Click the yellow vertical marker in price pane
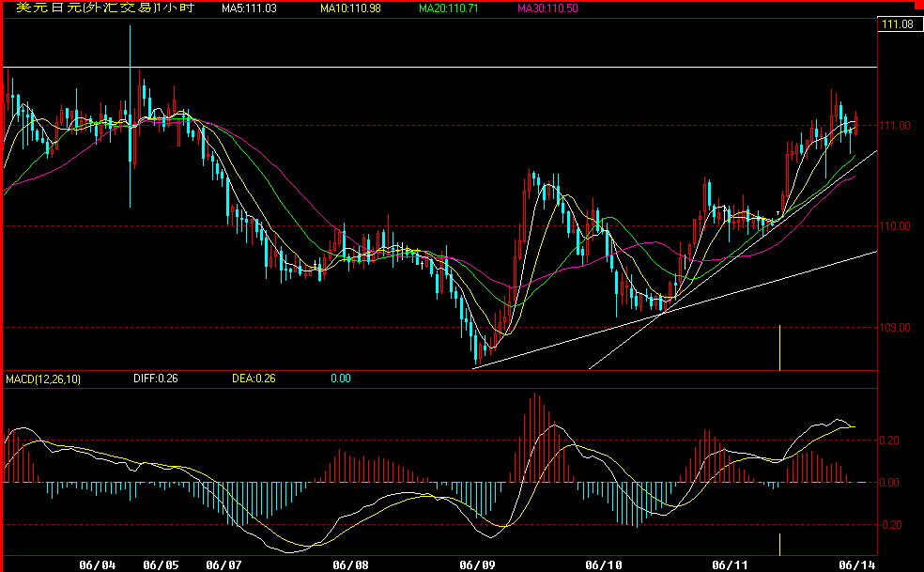The width and height of the screenshot is (924, 572). (x=780, y=348)
